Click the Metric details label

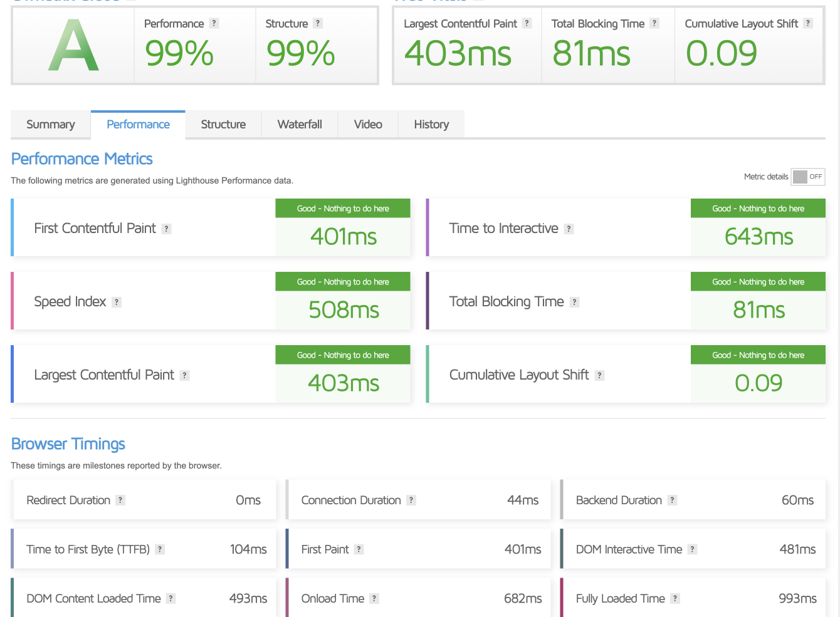[766, 177]
